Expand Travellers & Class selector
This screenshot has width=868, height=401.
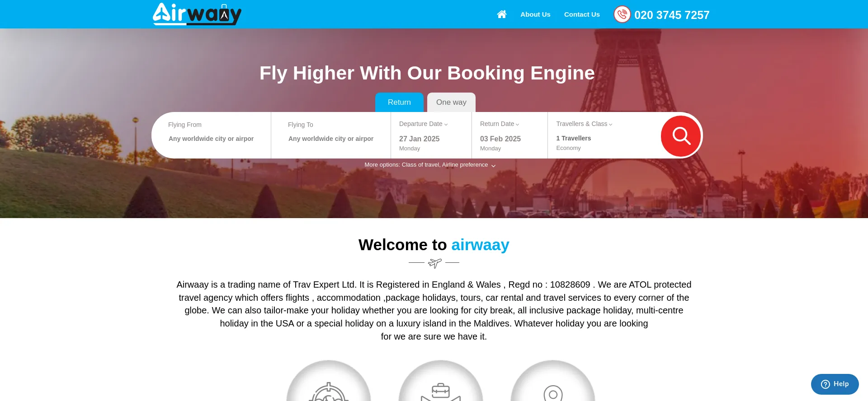pos(584,124)
